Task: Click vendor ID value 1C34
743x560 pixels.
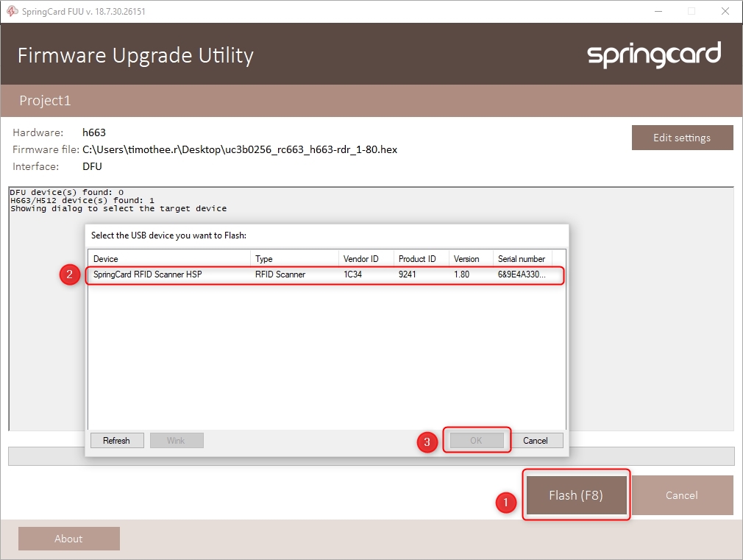Action: coord(352,274)
